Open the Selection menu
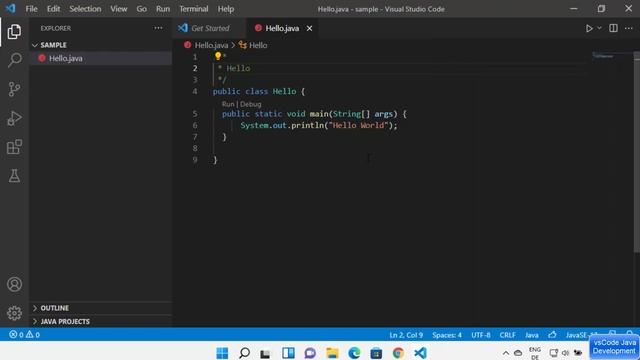This screenshot has width=640, height=360. click(x=85, y=9)
